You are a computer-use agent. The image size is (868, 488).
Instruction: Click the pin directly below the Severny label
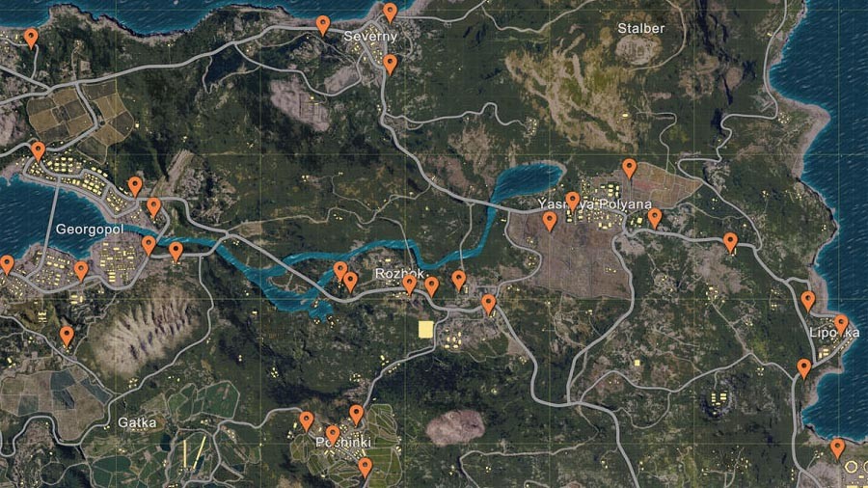coord(391,65)
